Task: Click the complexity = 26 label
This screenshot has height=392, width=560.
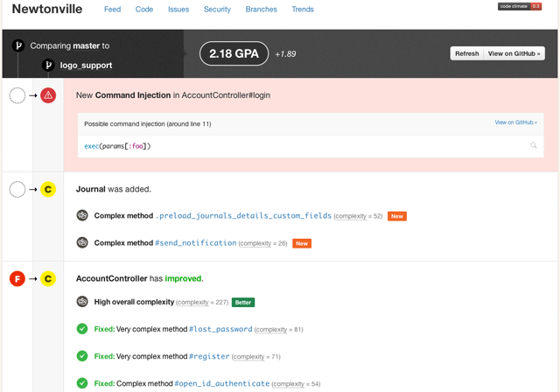Action: 262,243
